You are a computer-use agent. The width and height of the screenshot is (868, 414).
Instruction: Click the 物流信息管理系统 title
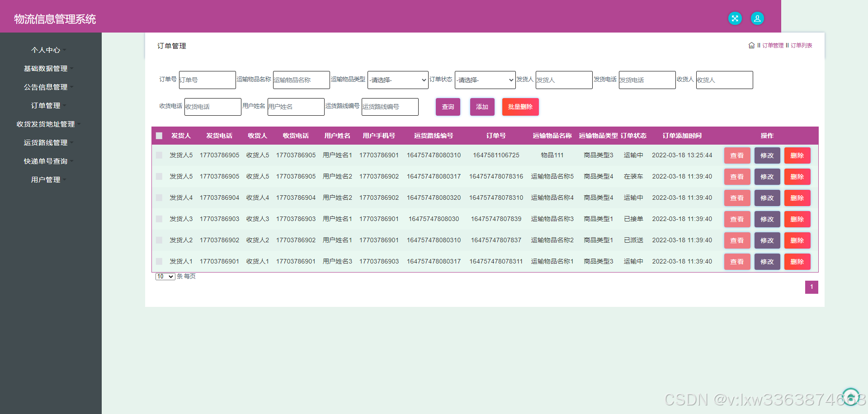point(55,19)
